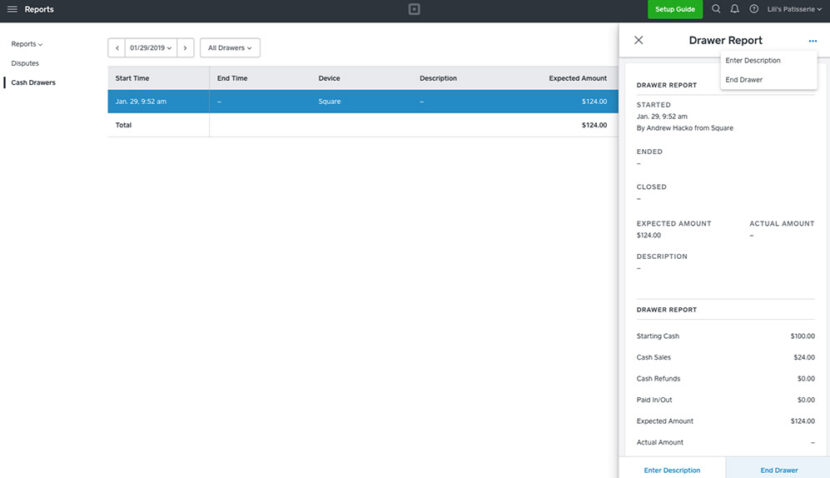Open Disputes in the sidebar
Image resolution: width=830 pixels, height=478 pixels.
[x=25, y=63]
